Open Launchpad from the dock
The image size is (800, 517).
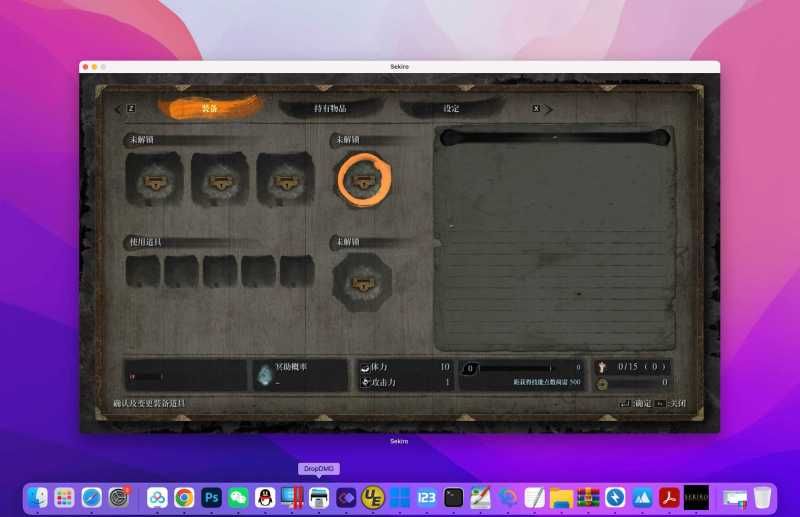[64, 498]
